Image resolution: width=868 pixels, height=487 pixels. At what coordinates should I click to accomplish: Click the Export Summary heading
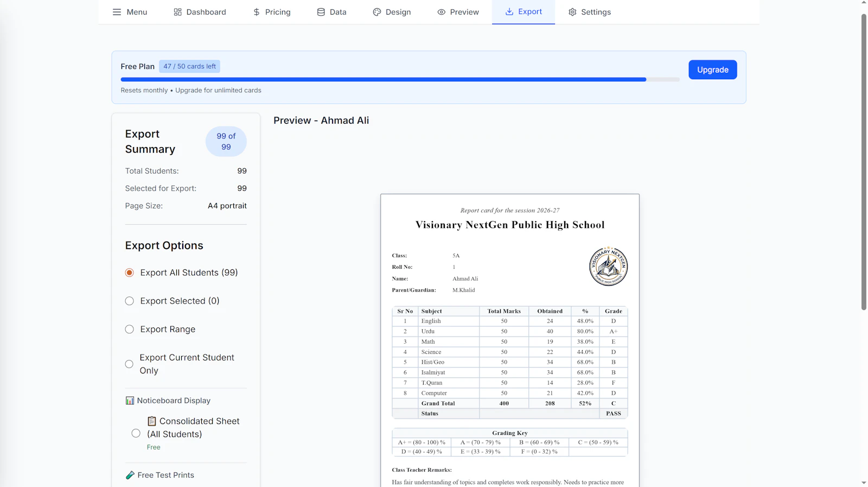tap(150, 141)
